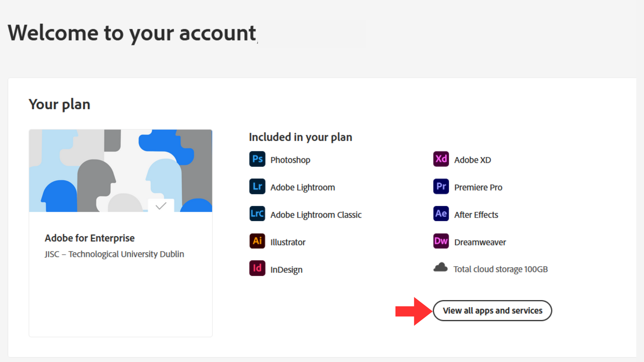Click the Photoshop text label
This screenshot has height=362, width=644.
tap(290, 160)
